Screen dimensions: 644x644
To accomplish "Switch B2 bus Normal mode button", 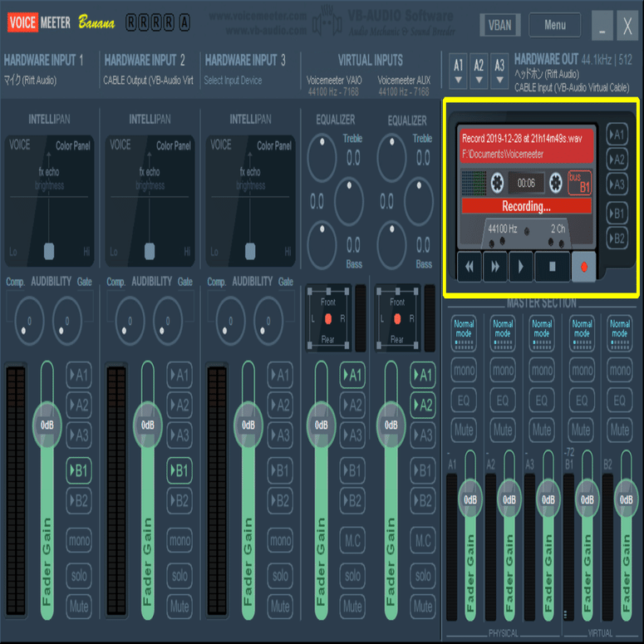I will [620, 334].
